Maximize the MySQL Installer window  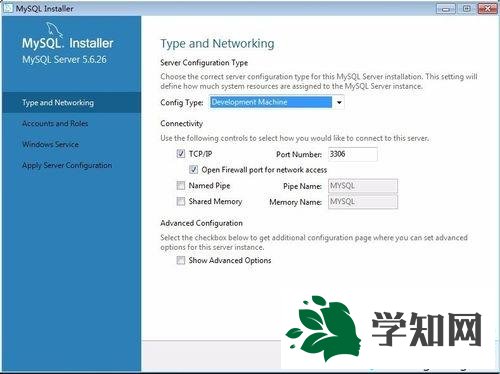467,9
